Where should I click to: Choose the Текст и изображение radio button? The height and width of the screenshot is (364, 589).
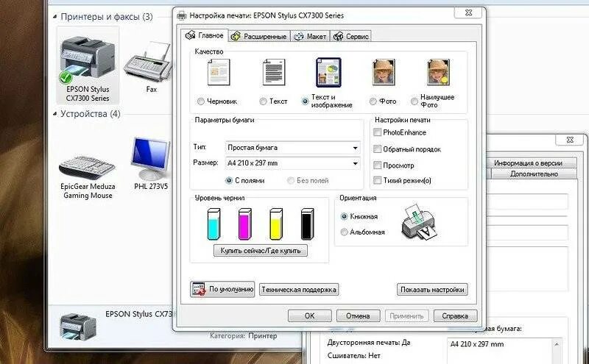[x=305, y=101]
